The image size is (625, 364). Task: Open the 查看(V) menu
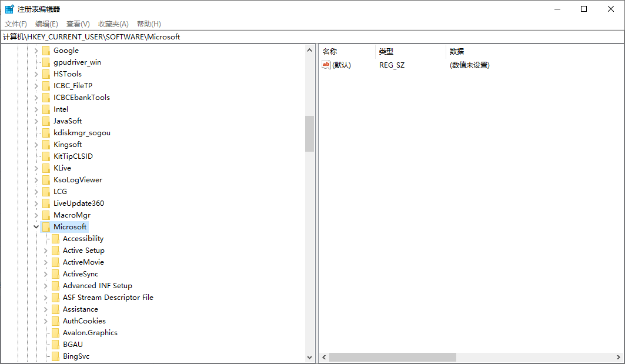tap(78, 24)
